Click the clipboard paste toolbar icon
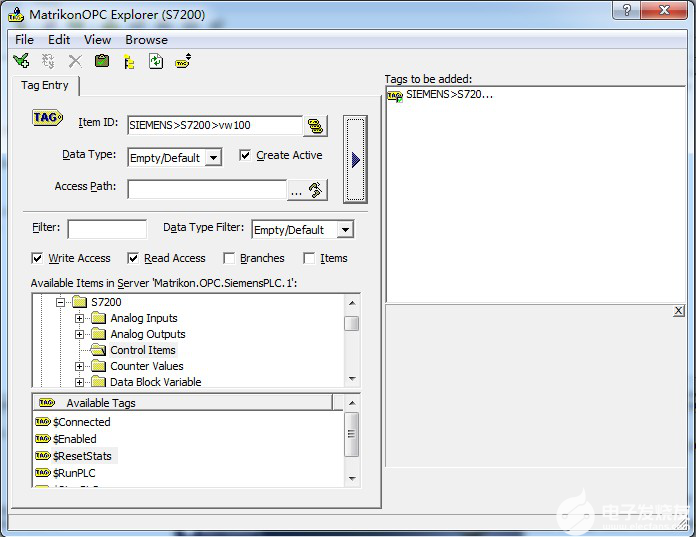Image resolution: width=696 pixels, height=537 pixels. point(102,61)
